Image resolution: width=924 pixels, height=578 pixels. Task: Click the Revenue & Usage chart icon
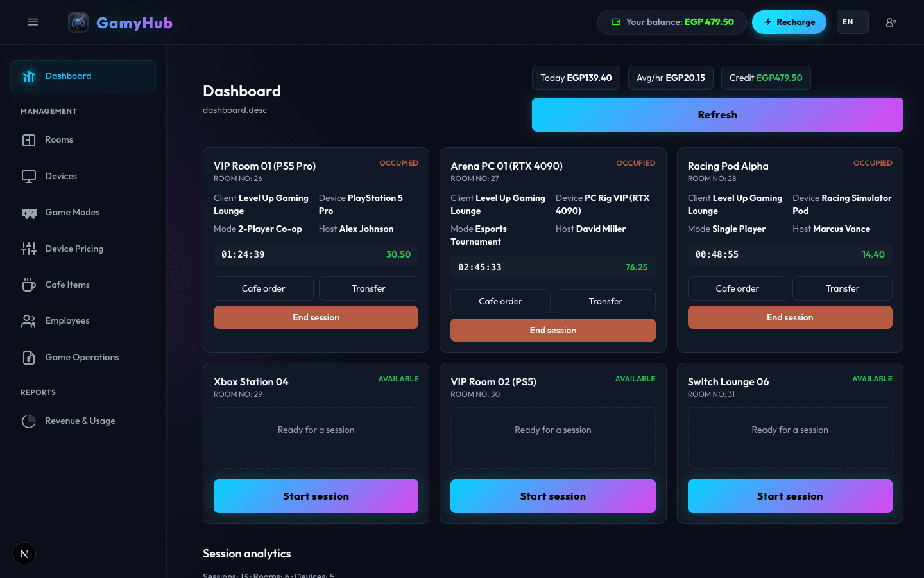[29, 421]
